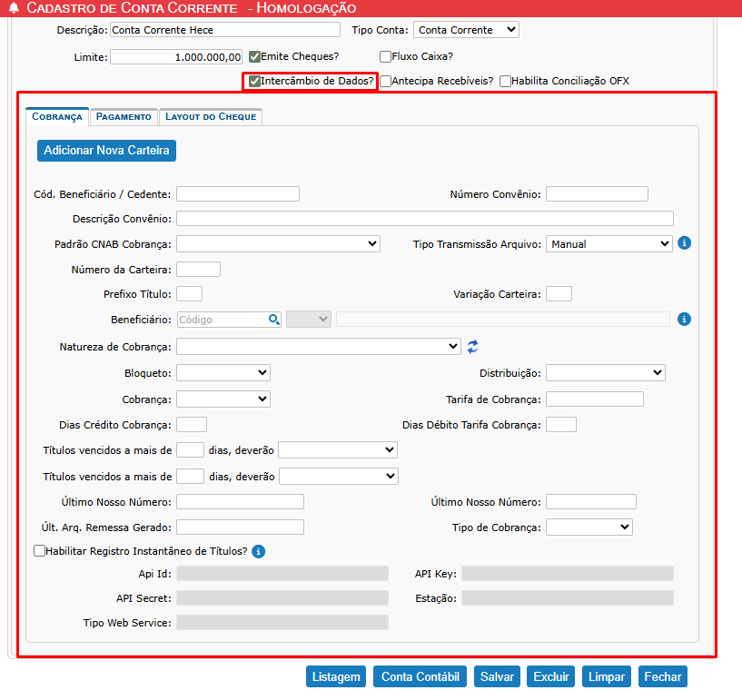Click the Descrição Convênio input field
This screenshot has width=742, height=700.
click(x=424, y=219)
